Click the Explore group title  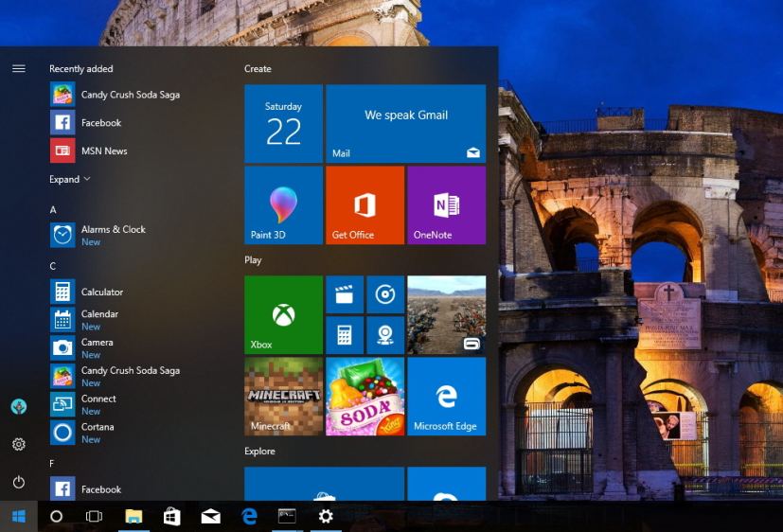pos(259,452)
